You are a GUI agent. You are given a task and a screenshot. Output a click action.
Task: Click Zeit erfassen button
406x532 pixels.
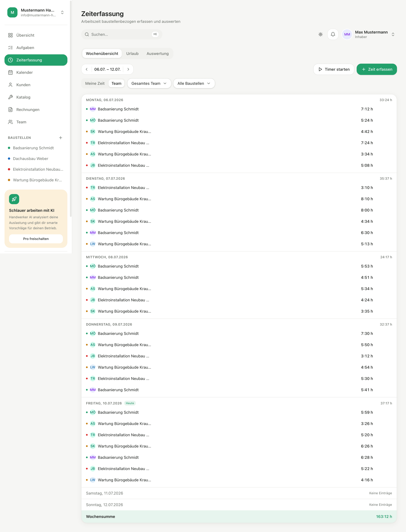[x=377, y=69]
